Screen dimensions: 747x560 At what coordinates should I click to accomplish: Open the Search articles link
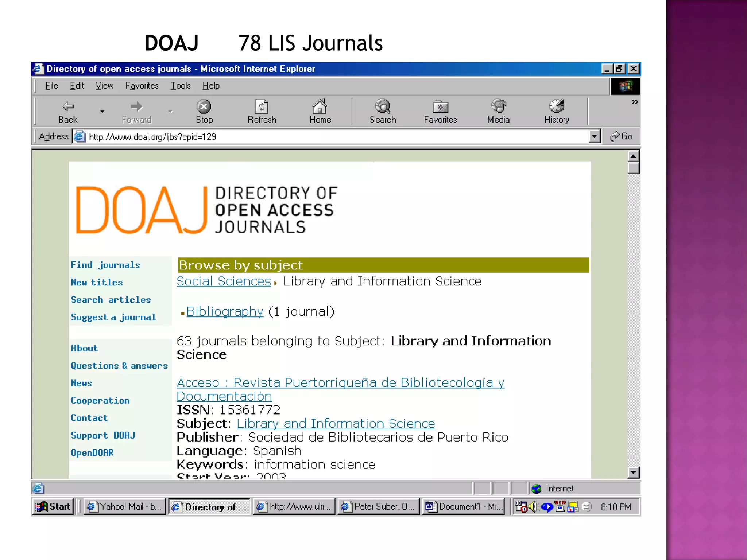pos(111,300)
